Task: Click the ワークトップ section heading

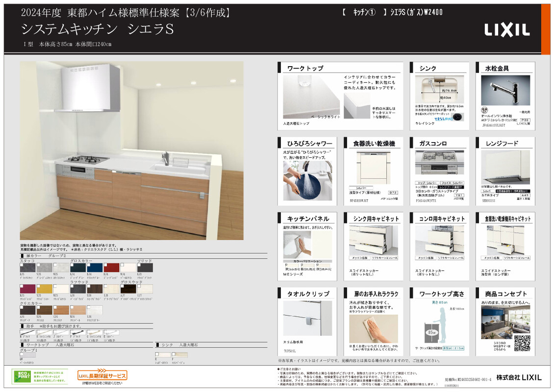Action: click(305, 68)
